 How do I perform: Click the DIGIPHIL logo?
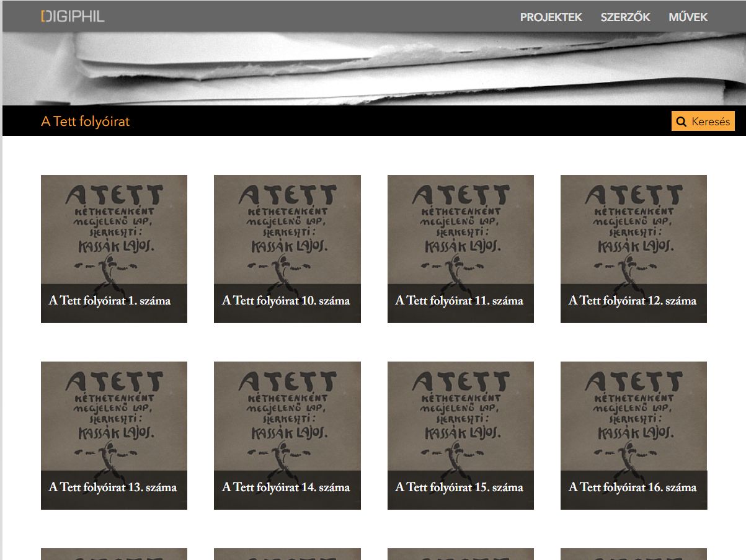coord(73,17)
